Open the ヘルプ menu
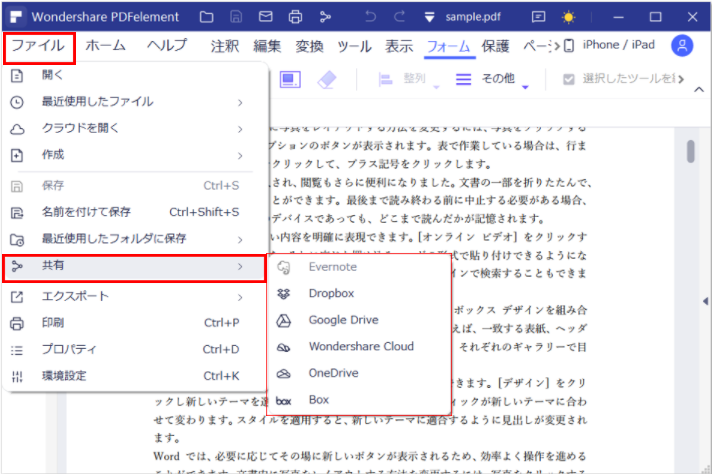Image resolution: width=712 pixels, height=474 pixels. [167, 45]
